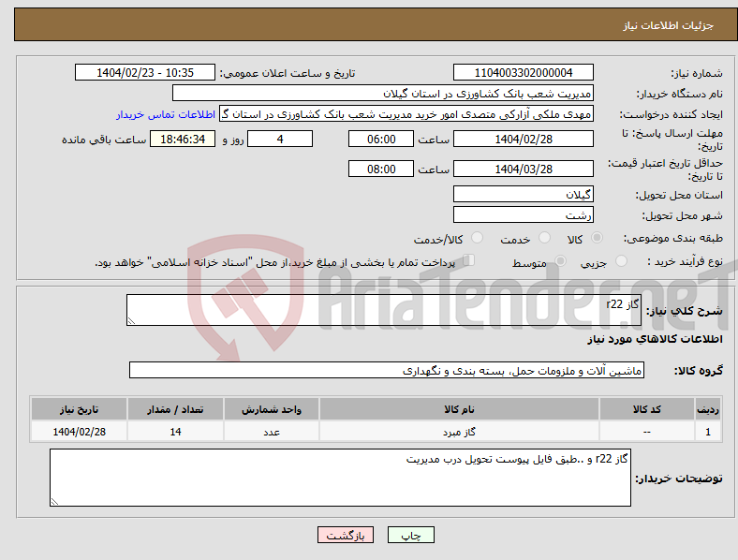Image resolution: width=738 pixels, height=560 pixels.
Task: Click the اطلاعات کالاهای مورد نیاز heading
Action: 655,339
